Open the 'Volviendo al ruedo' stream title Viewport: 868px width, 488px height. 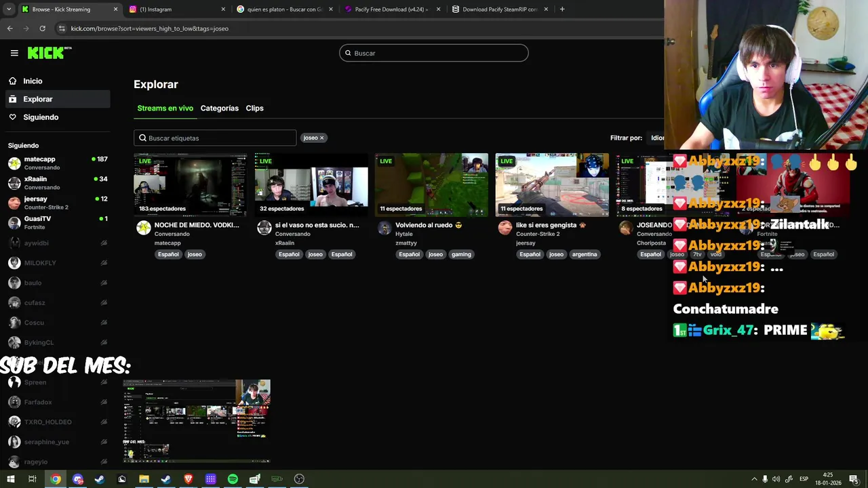[429, 225]
